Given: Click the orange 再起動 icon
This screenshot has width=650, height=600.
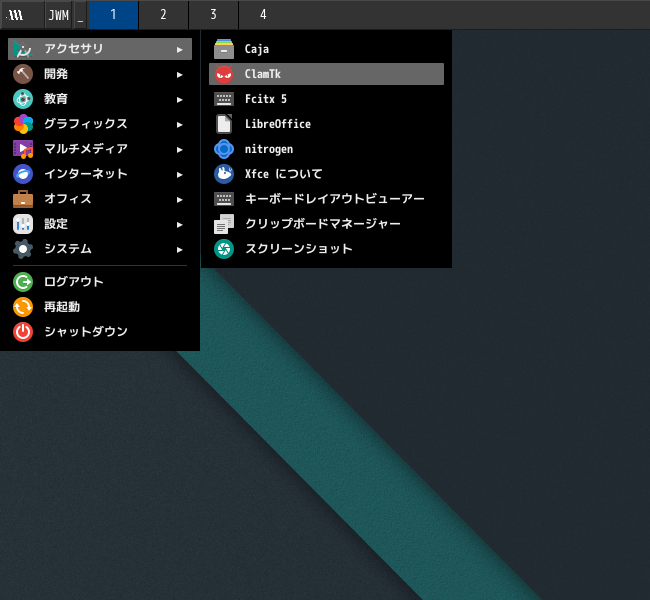Looking at the screenshot, I should coord(23,307).
